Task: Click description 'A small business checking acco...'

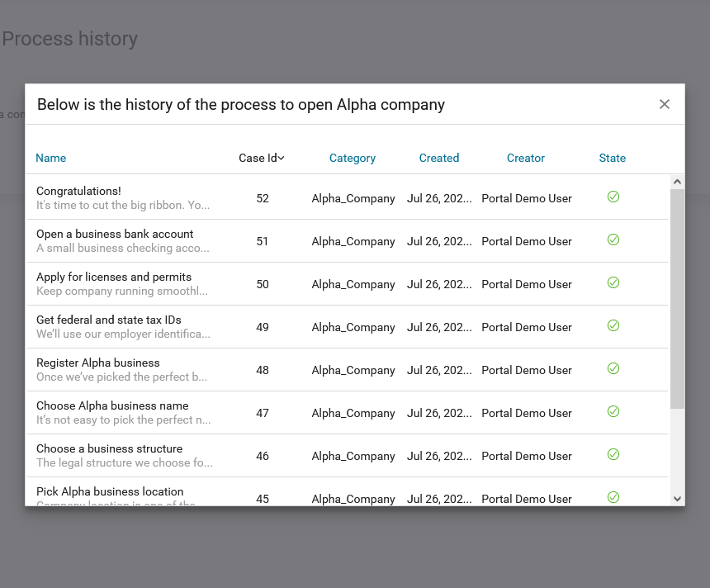Action: (123, 249)
